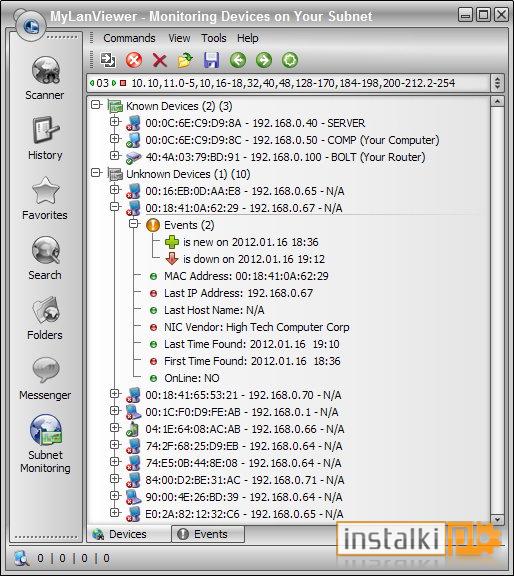Click the red stop scanning toolbar icon
This screenshot has width=514, height=576.
point(134,60)
